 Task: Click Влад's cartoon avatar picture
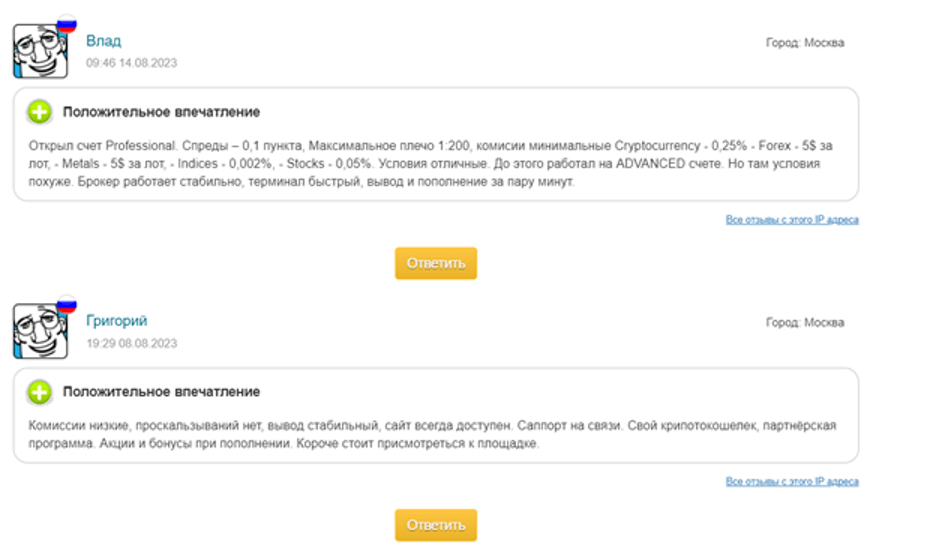pos(38,50)
